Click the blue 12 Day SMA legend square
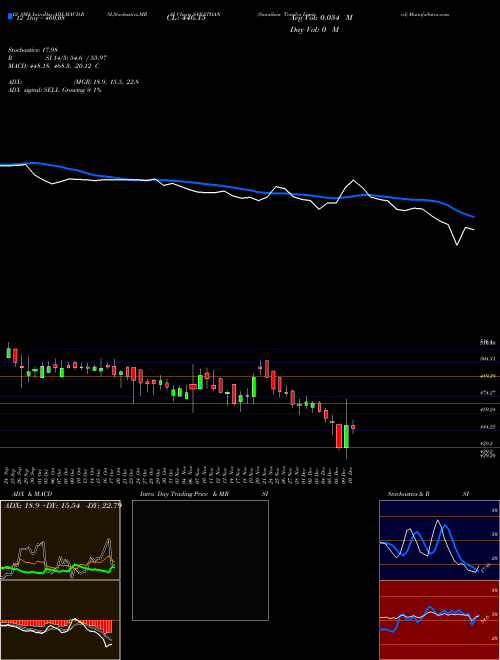The image size is (500, 660). pyautogui.click(x=10, y=16)
